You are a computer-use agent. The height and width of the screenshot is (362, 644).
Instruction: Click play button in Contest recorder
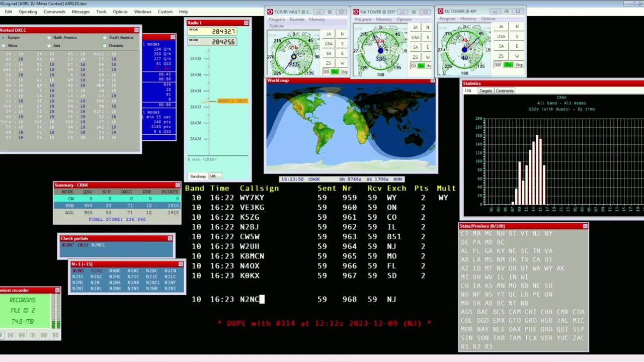(33, 335)
